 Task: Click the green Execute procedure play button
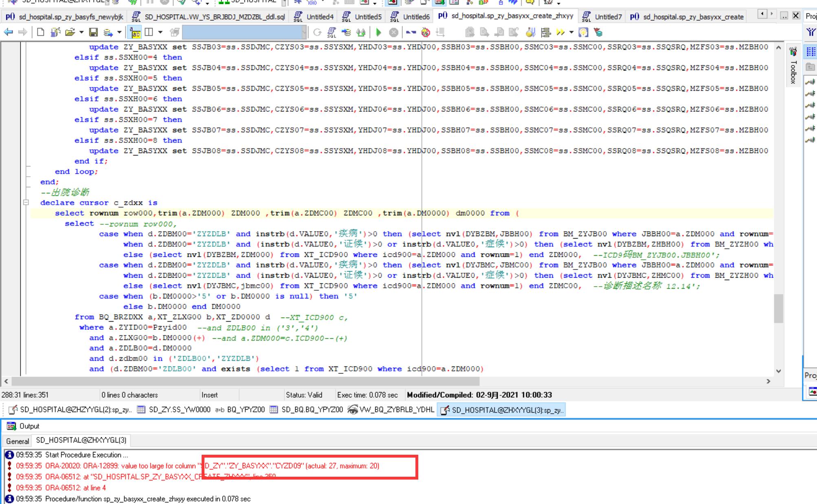point(378,32)
